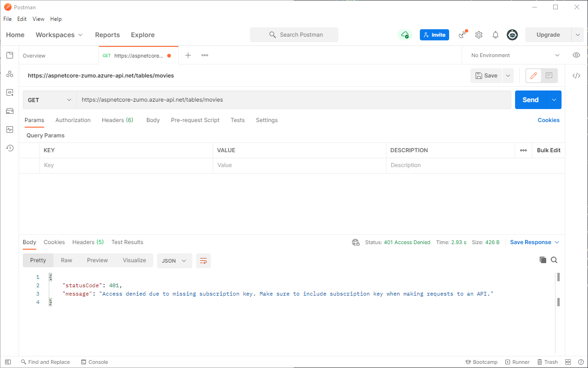588x368 pixels.
Task: Open the Trash in status bar
Action: [x=548, y=362]
